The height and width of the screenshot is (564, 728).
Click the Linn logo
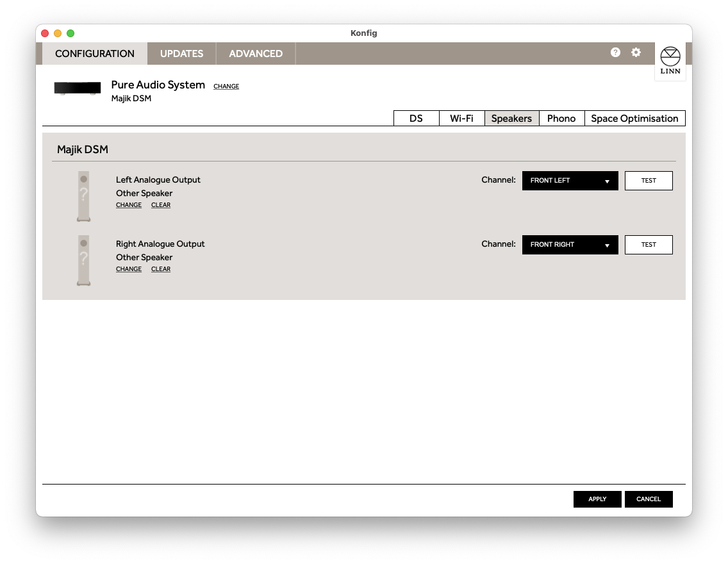click(670, 61)
